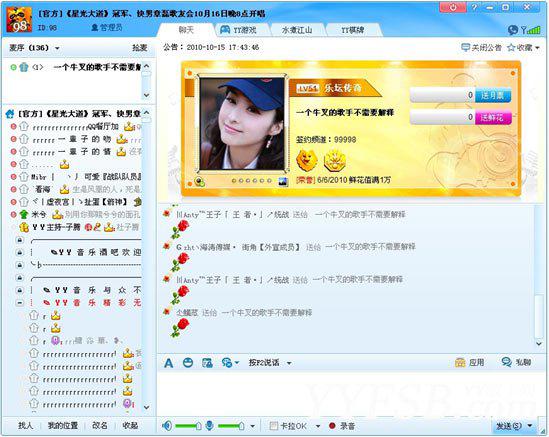Click 找人 find person button

click(25, 425)
